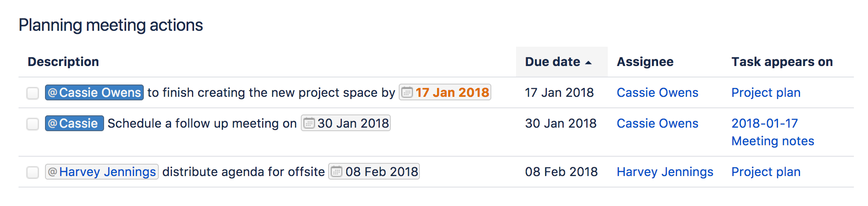Check the Cassie Owens project space task
Screen dimensions: 868x206
[x=33, y=93]
